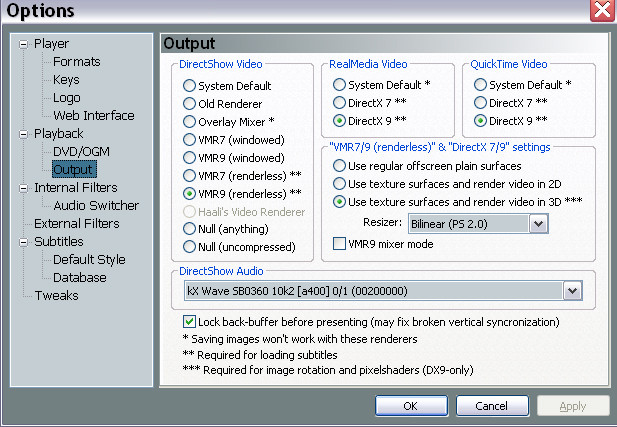Select QuickTime DirectX 7 option

(511, 103)
